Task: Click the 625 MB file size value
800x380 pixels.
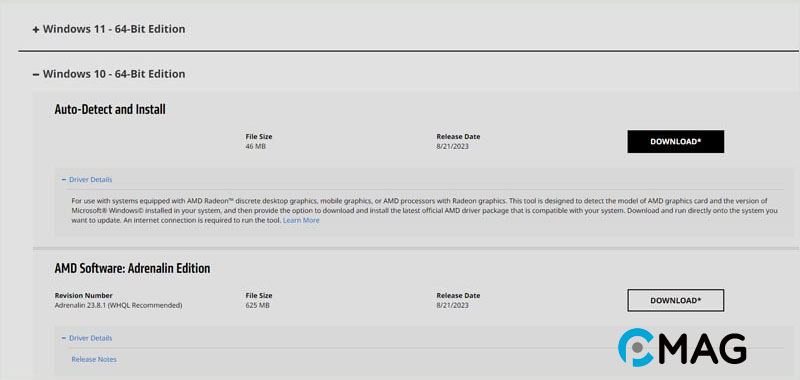Action: (x=258, y=306)
